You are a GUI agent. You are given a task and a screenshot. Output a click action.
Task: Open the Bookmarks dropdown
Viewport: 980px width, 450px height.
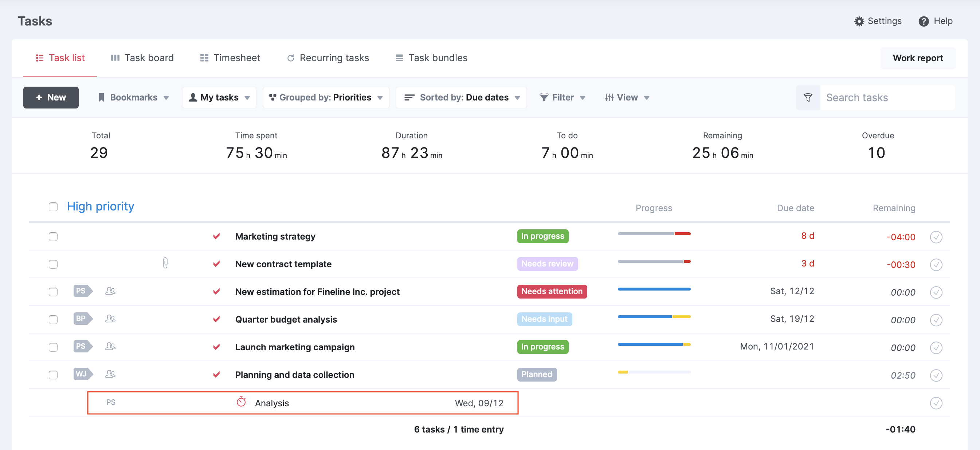click(134, 98)
